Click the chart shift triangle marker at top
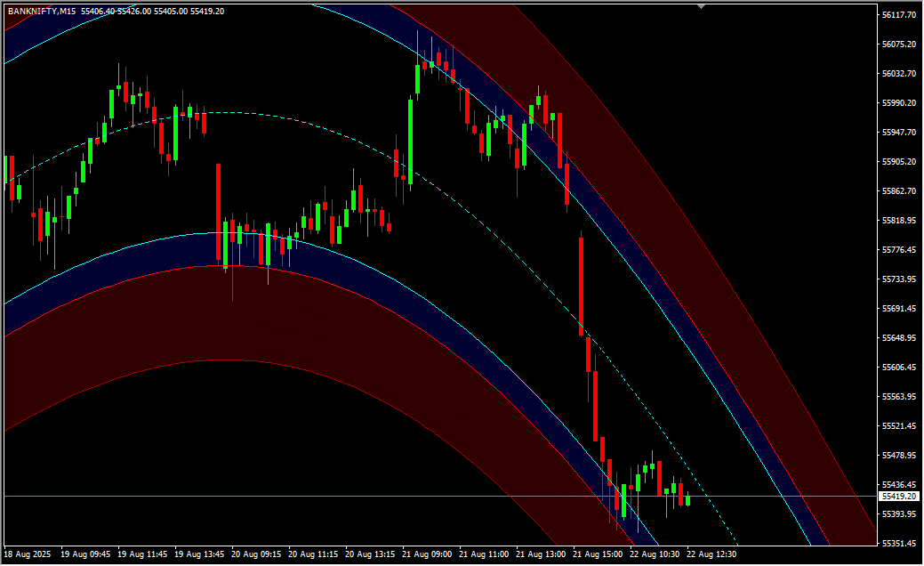 [702, 5]
